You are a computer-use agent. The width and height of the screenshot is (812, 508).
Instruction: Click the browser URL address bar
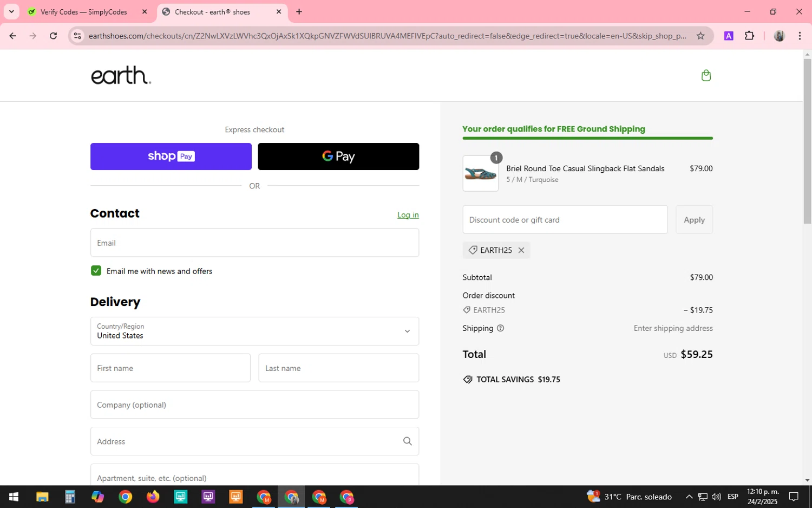387,36
